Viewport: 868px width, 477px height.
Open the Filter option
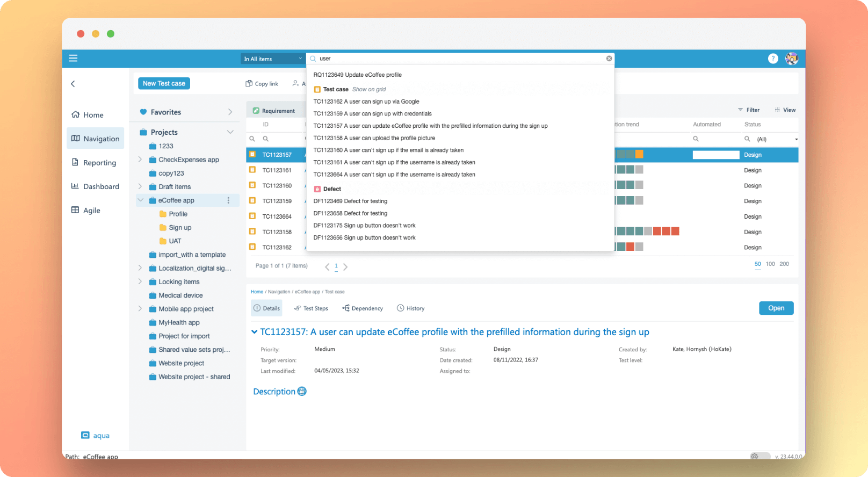pyautogui.click(x=749, y=110)
